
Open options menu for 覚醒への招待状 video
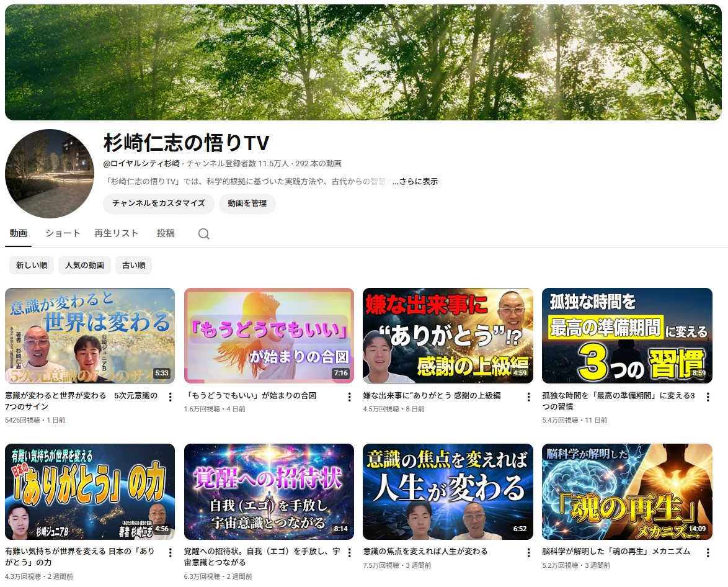(x=350, y=553)
